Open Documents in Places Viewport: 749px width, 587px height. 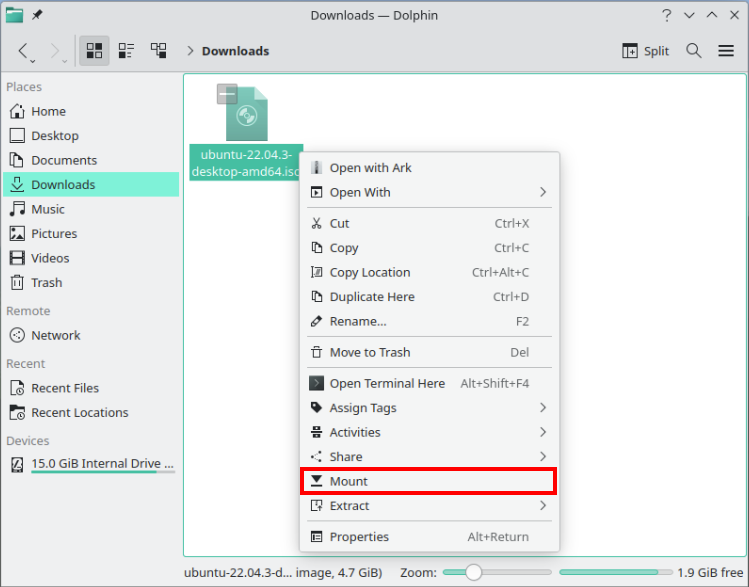pos(91,160)
